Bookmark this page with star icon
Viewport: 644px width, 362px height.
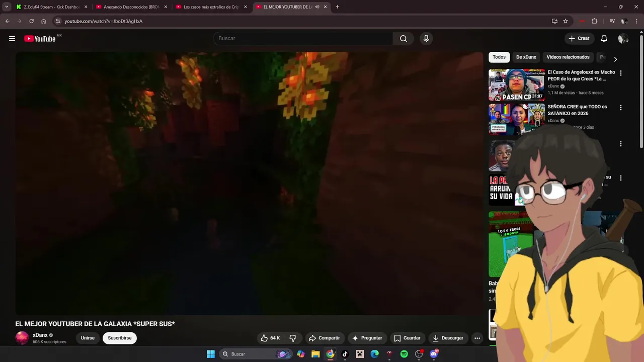click(566, 21)
